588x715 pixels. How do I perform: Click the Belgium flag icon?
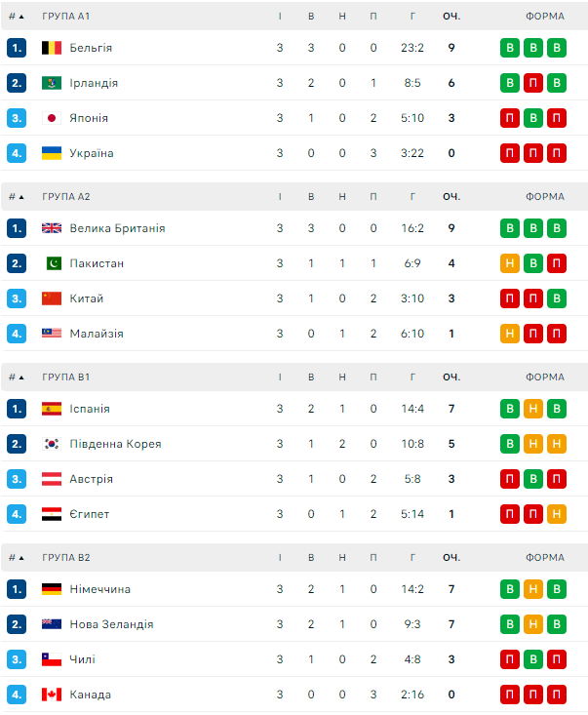(52, 48)
